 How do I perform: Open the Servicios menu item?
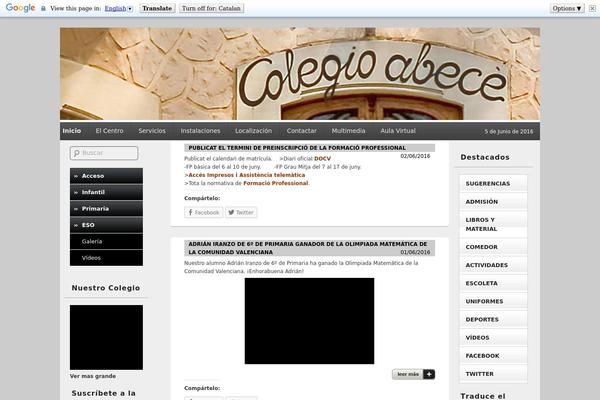tap(152, 131)
